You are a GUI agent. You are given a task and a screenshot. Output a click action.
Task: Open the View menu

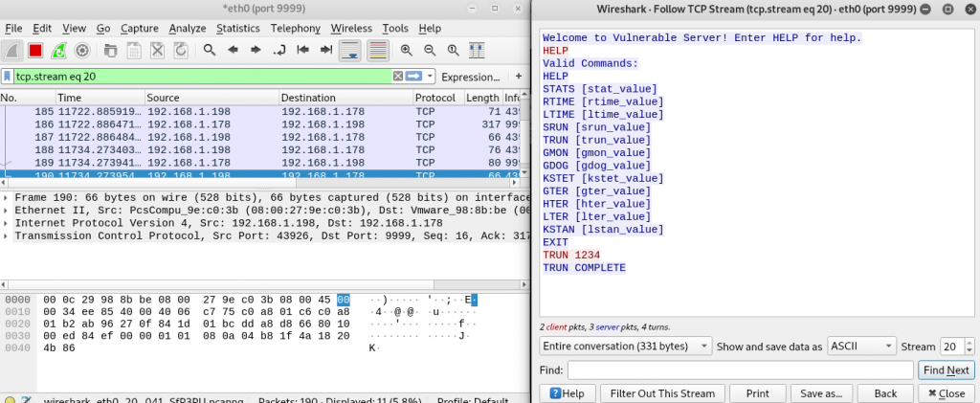(x=74, y=28)
